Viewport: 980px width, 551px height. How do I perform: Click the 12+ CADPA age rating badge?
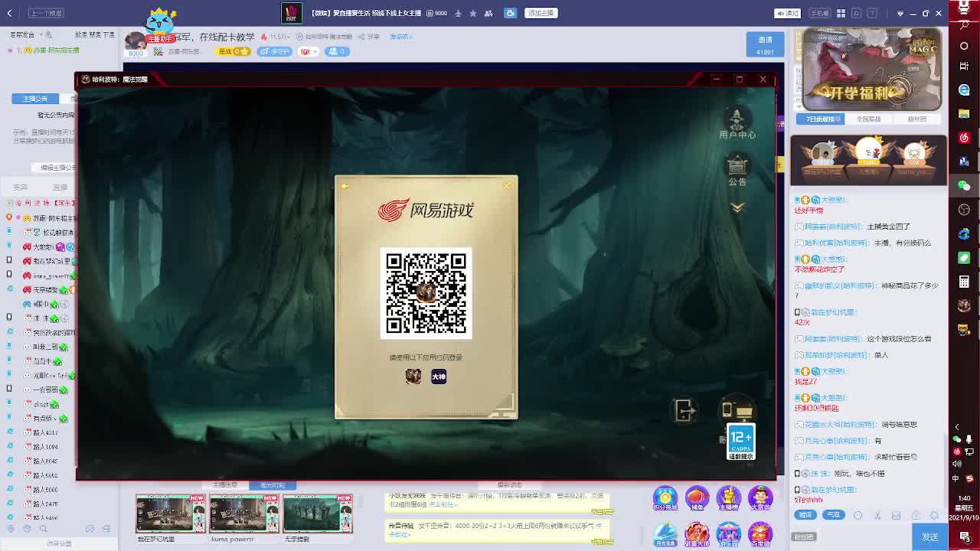(740, 442)
